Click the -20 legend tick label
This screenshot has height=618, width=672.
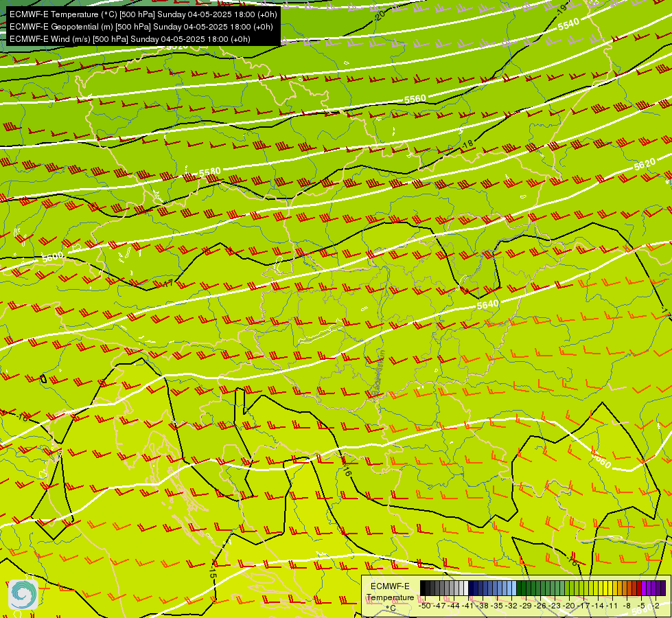tap(569, 606)
